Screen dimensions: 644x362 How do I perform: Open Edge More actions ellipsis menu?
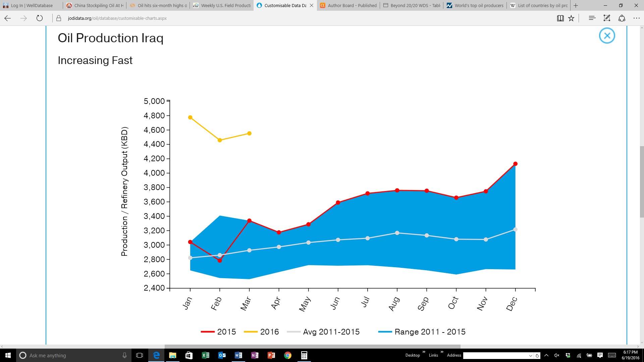click(x=636, y=18)
